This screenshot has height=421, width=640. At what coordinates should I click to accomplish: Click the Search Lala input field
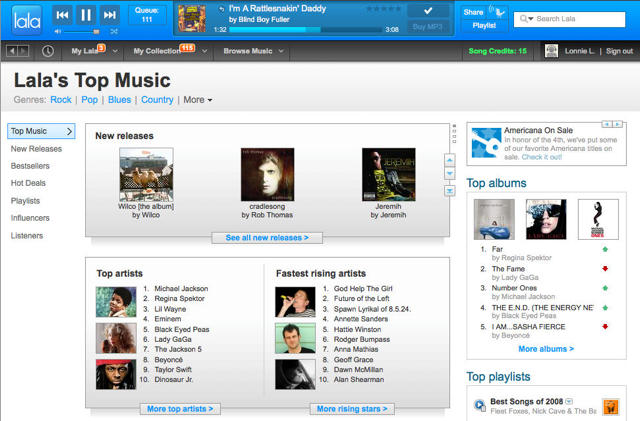pyautogui.click(x=580, y=19)
